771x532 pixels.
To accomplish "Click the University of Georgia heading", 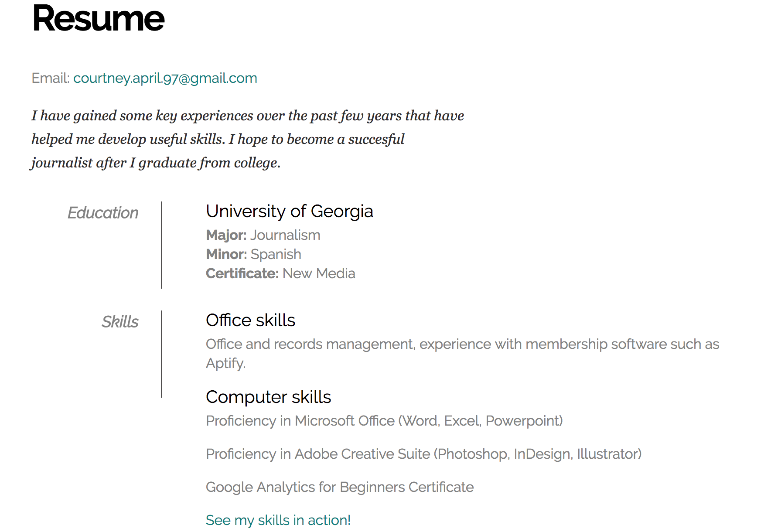I will [x=290, y=211].
